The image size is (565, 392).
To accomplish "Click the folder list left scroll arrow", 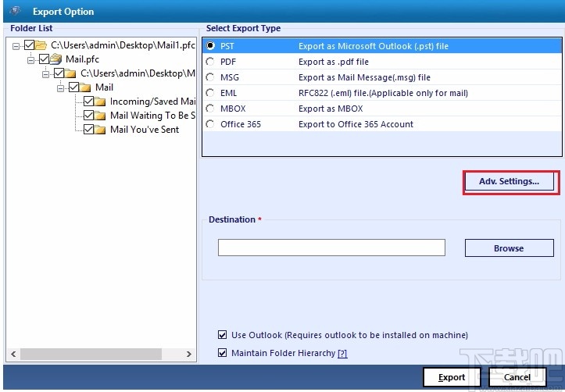I will pyautogui.click(x=13, y=355).
